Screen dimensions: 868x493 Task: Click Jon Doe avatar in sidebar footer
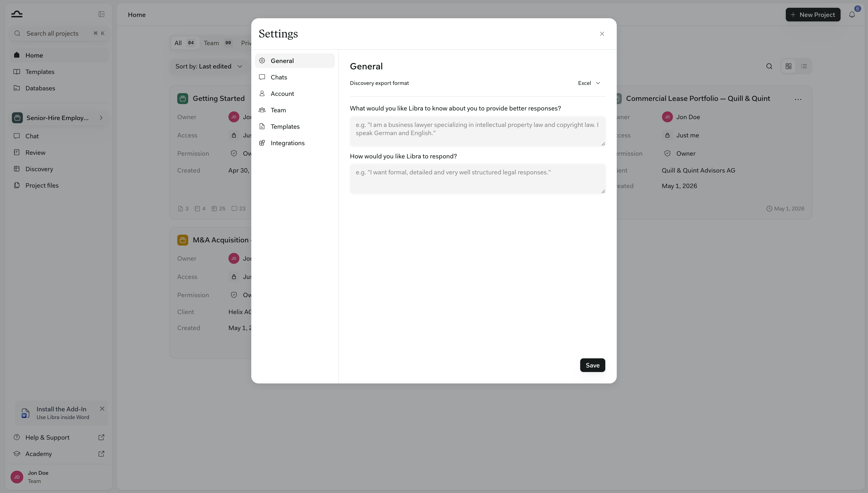tap(17, 477)
